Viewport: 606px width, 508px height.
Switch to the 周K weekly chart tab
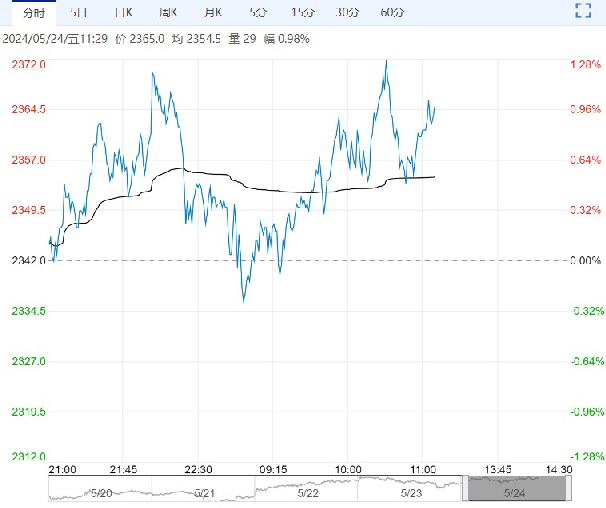click(168, 13)
